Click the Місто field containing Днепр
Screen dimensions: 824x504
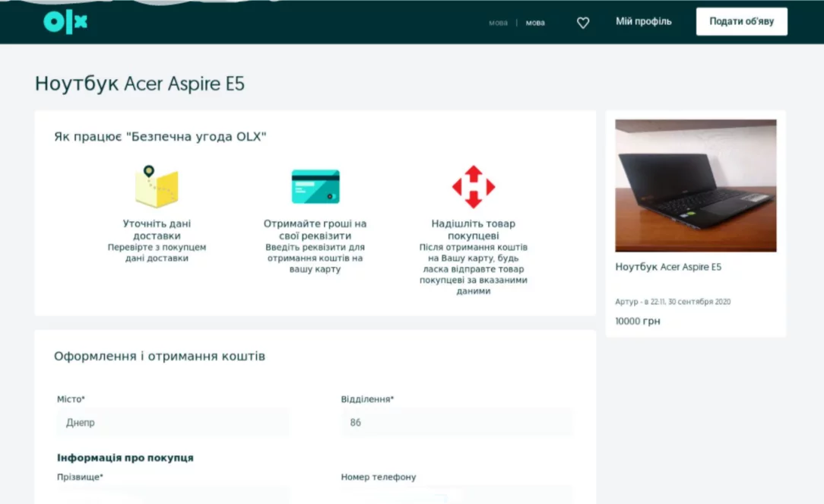[173, 422]
